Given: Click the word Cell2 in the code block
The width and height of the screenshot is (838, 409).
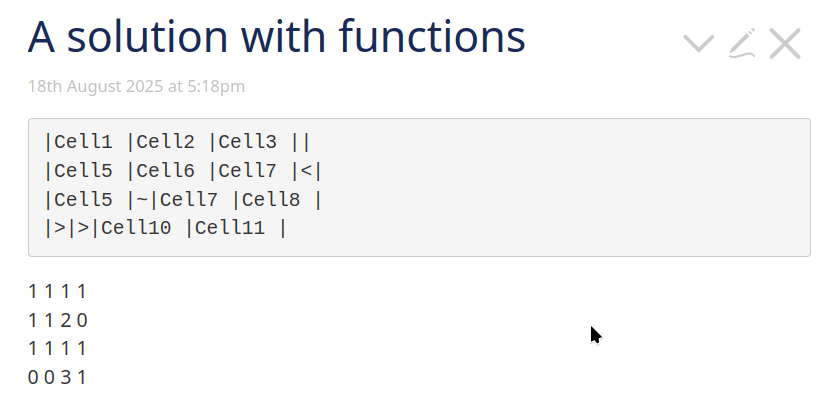Looking at the screenshot, I should (166, 142).
